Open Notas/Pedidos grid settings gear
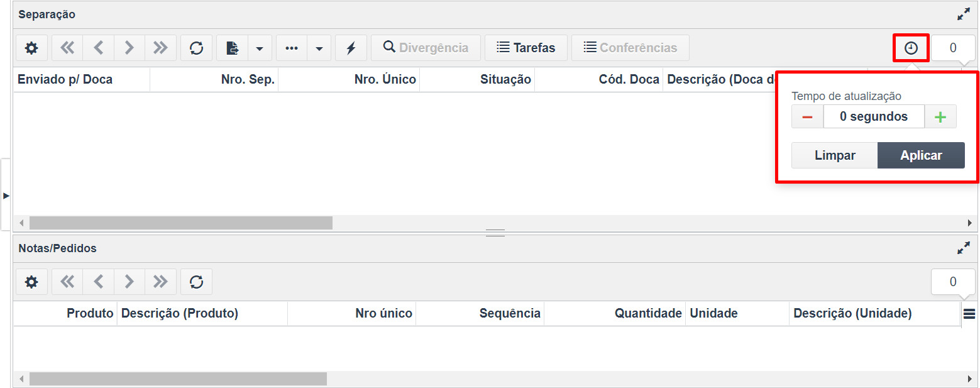980x388 pixels. [x=31, y=282]
